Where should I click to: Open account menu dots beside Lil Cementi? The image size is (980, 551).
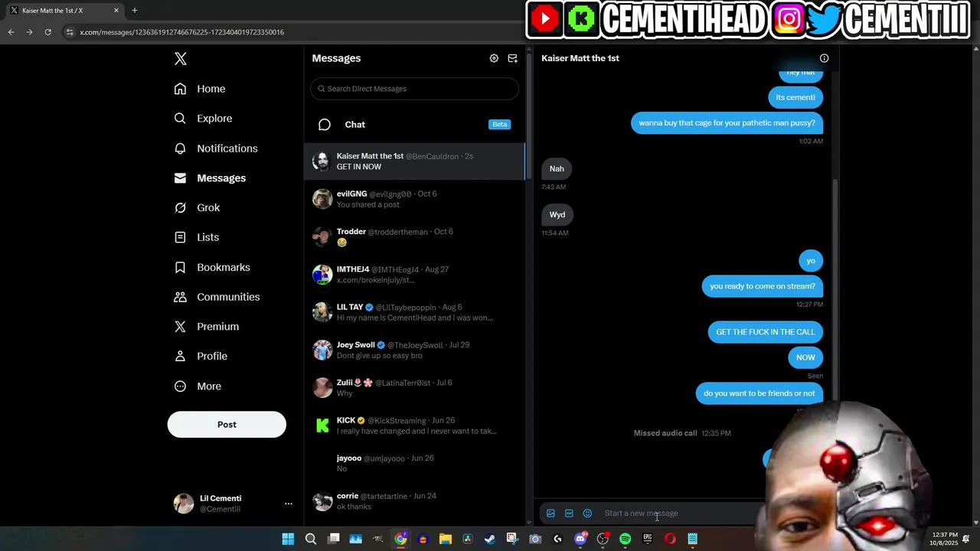289,504
